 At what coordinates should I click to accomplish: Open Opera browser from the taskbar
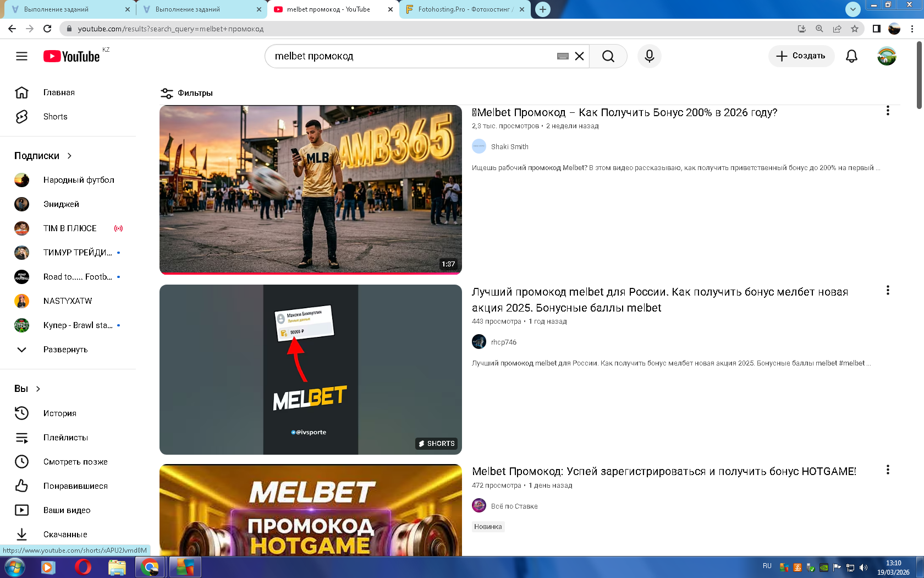tap(82, 567)
